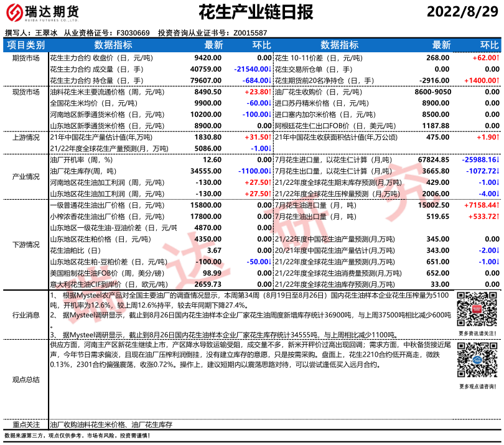Click the Ruida Futures logo icon
The image size is (504, 445).
16,12
